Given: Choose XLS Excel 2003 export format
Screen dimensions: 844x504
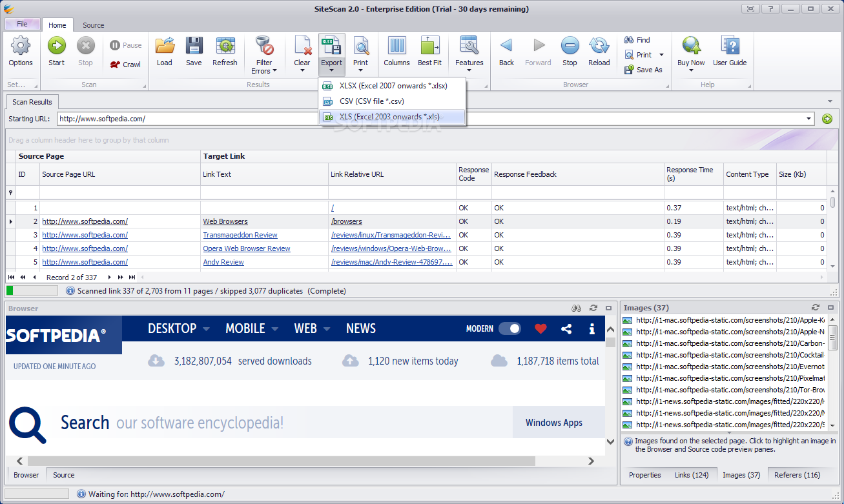Looking at the screenshot, I should 392,117.
